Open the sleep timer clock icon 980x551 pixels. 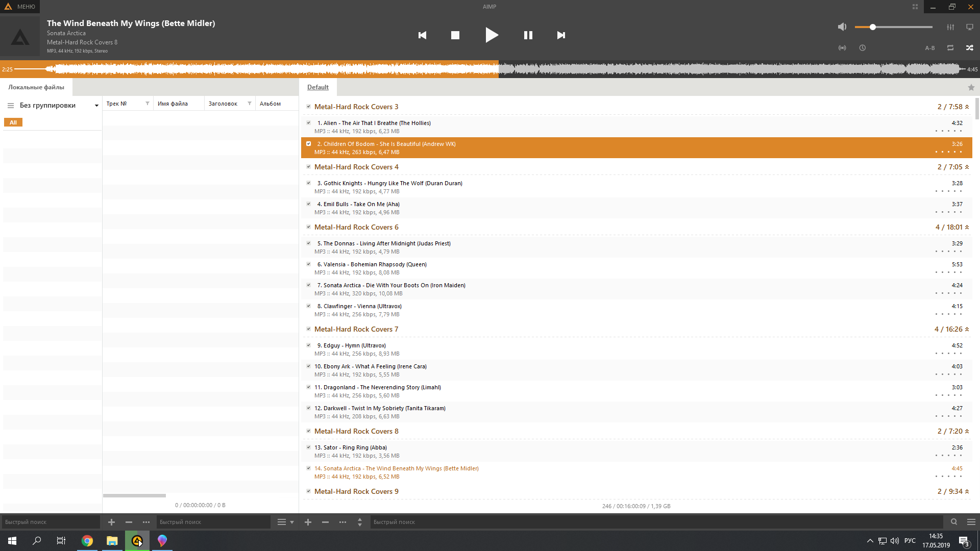pyautogui.click(x=863, y=48)
